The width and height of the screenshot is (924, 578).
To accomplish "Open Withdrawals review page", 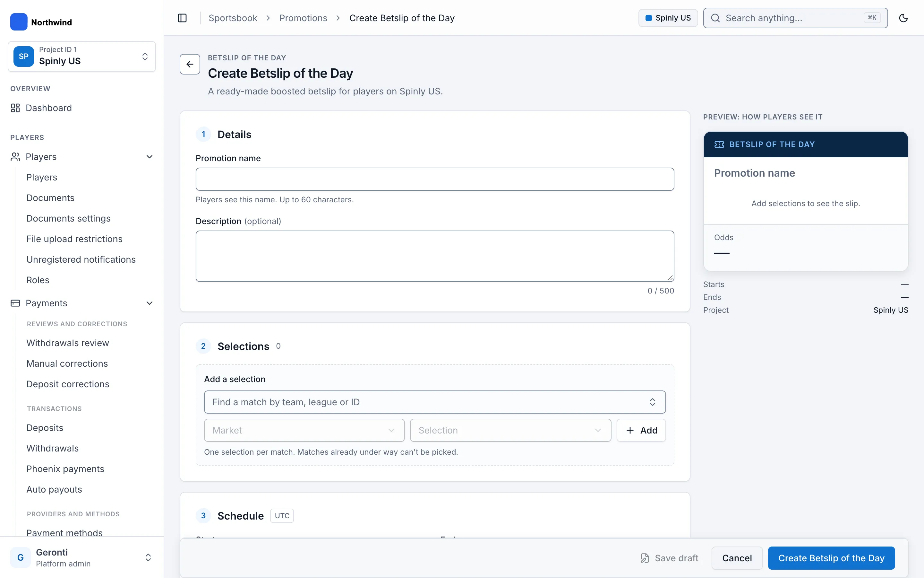I will click(68, 343).
